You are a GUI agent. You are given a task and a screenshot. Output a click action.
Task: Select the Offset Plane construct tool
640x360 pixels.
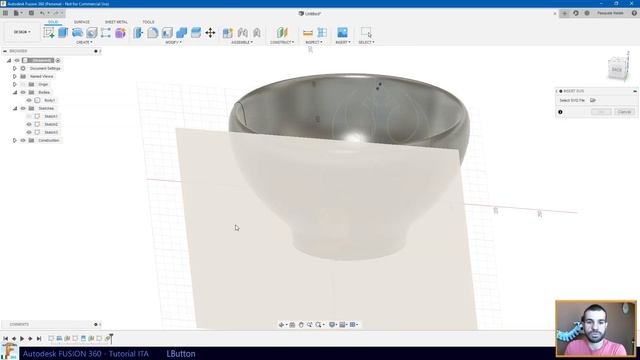coord(282,33)
